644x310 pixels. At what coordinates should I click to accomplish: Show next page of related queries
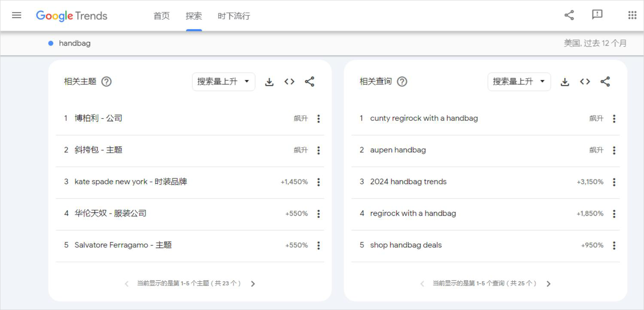tap(548, 284)
